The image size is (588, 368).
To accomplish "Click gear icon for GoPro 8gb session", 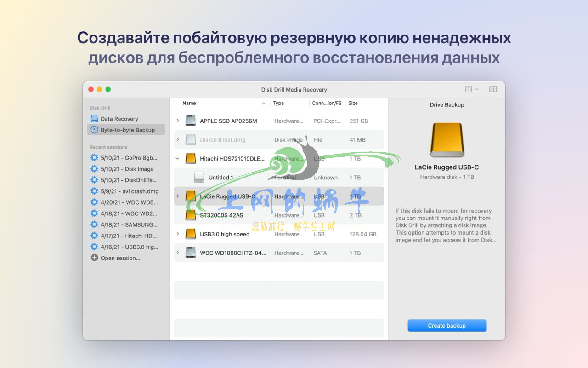I will click(94, 157).
